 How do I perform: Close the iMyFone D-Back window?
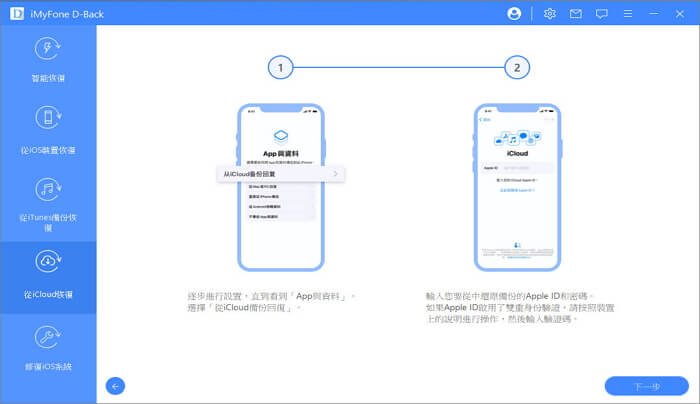[682, 14]
